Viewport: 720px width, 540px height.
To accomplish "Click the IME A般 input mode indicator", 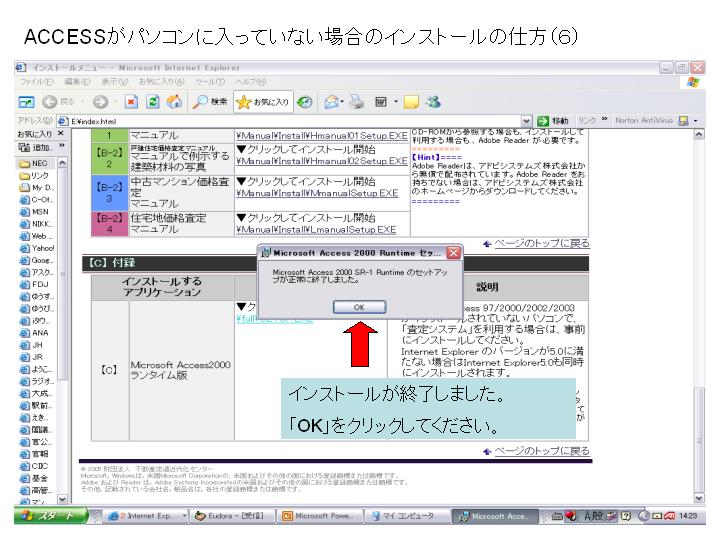I will [593, 516].
